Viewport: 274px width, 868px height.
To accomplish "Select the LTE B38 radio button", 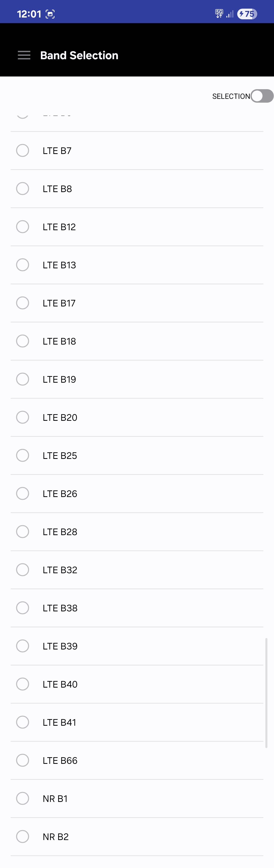I will click(23, 608).
